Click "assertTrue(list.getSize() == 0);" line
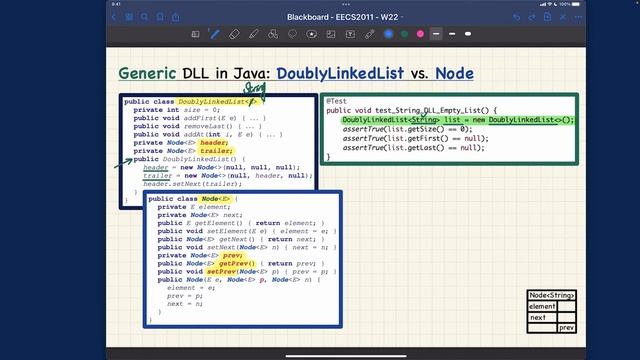The height and width of the screenshot is (360, 640). pos(407,129)
